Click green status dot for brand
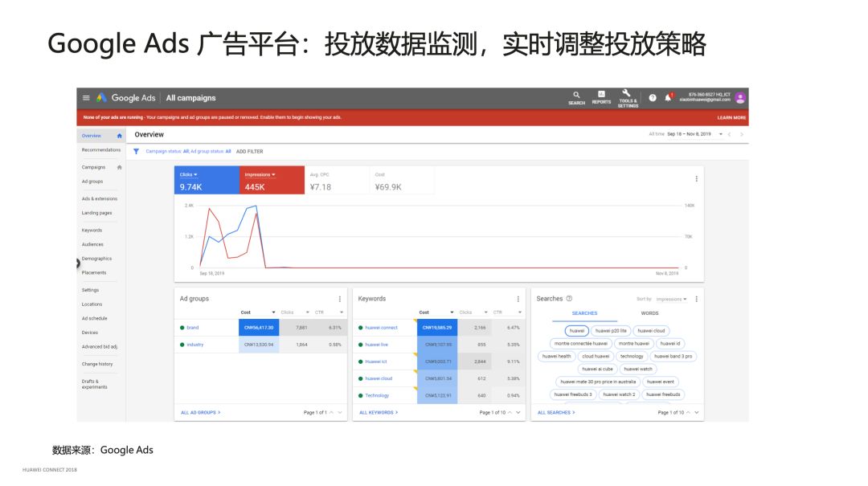Viewport: 868px width, 486px height. tap(182, 328)
